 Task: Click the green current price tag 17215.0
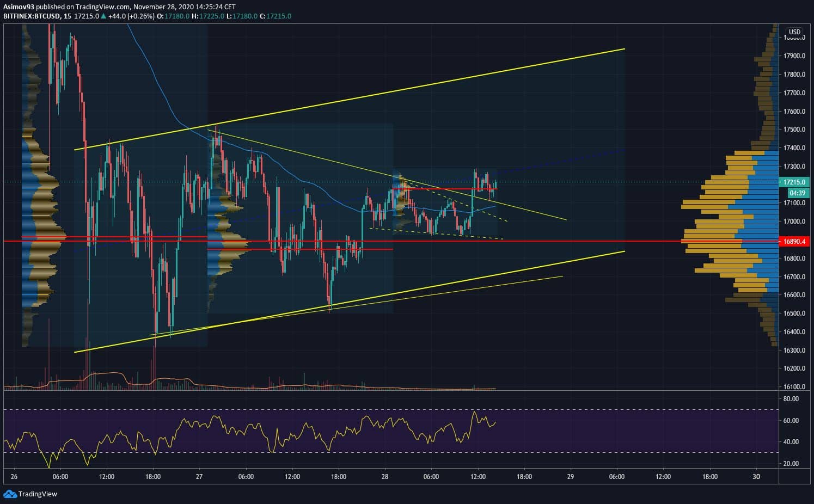[794, 182]
